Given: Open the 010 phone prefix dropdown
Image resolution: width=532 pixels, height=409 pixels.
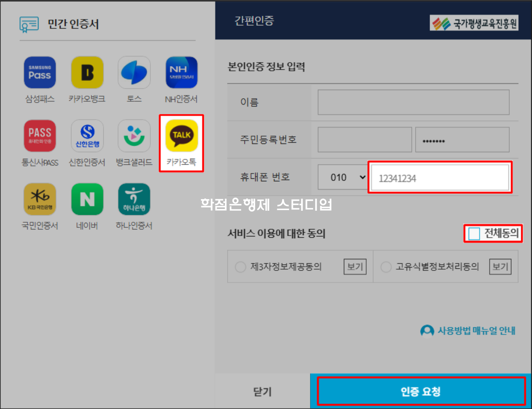Looking at the screenshot, I should pyautogui.click(x=343, y=177).
